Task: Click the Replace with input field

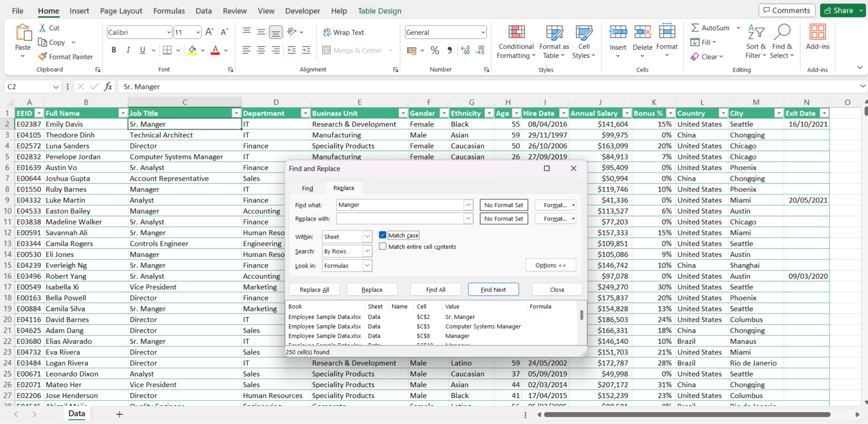Action: 400,218
